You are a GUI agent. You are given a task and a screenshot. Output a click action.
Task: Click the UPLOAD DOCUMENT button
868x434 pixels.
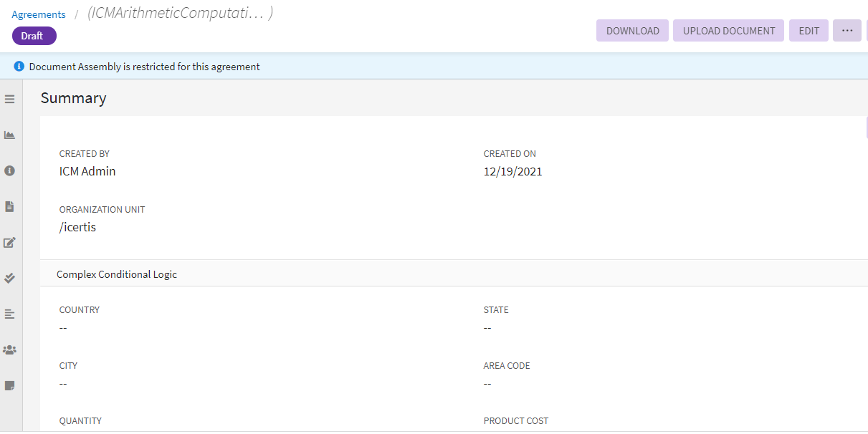(728, 31)
